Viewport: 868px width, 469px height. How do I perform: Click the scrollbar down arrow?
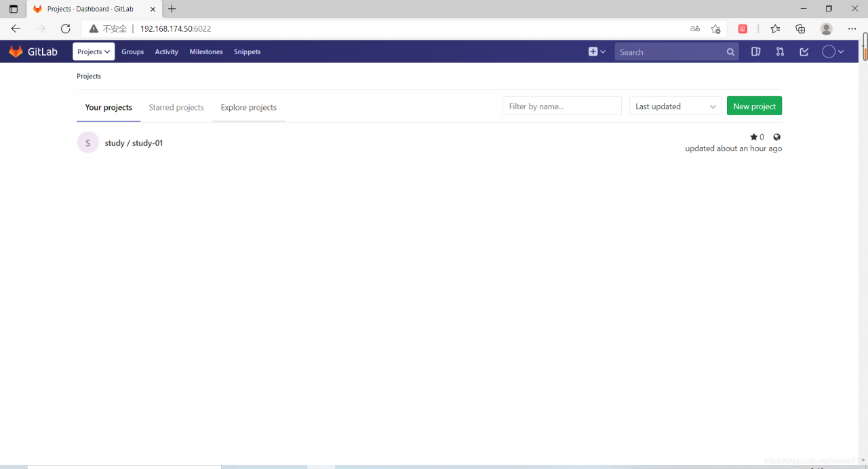(863, 461)
